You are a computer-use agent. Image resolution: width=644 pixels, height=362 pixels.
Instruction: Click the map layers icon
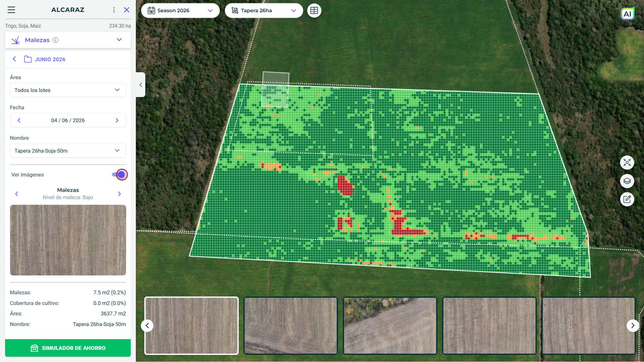coord(627,181)
